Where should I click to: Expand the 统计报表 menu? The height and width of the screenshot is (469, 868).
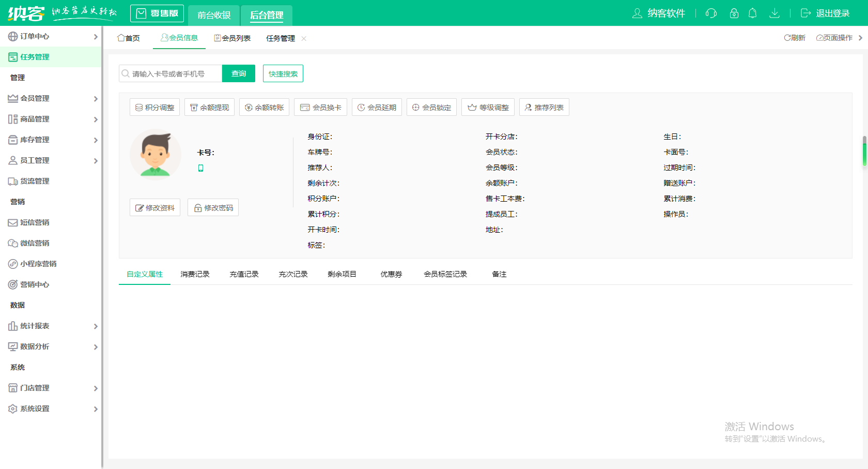click(x=35, y=326)
